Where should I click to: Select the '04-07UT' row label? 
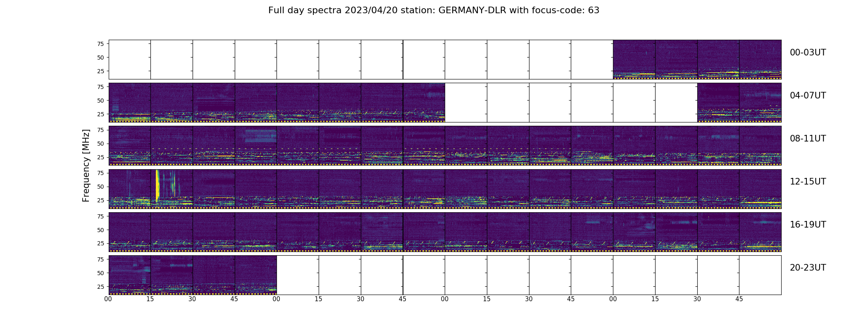(x=808, y=96)
